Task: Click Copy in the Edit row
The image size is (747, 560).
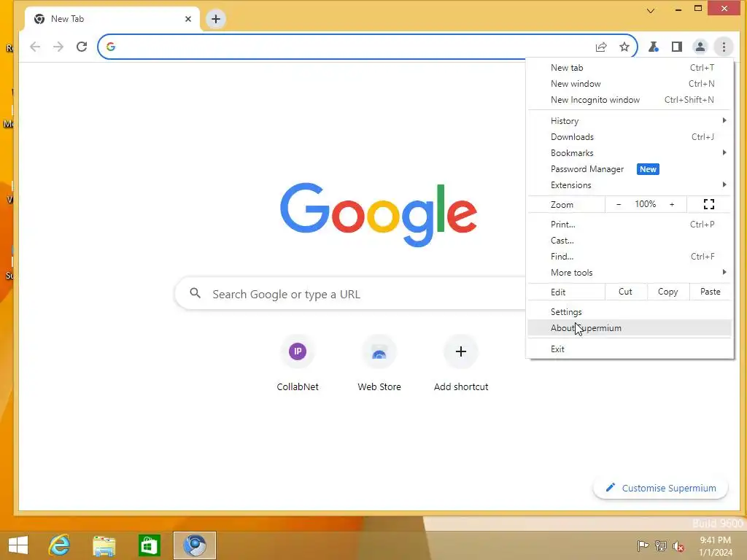Action: (x=668, y=292)
